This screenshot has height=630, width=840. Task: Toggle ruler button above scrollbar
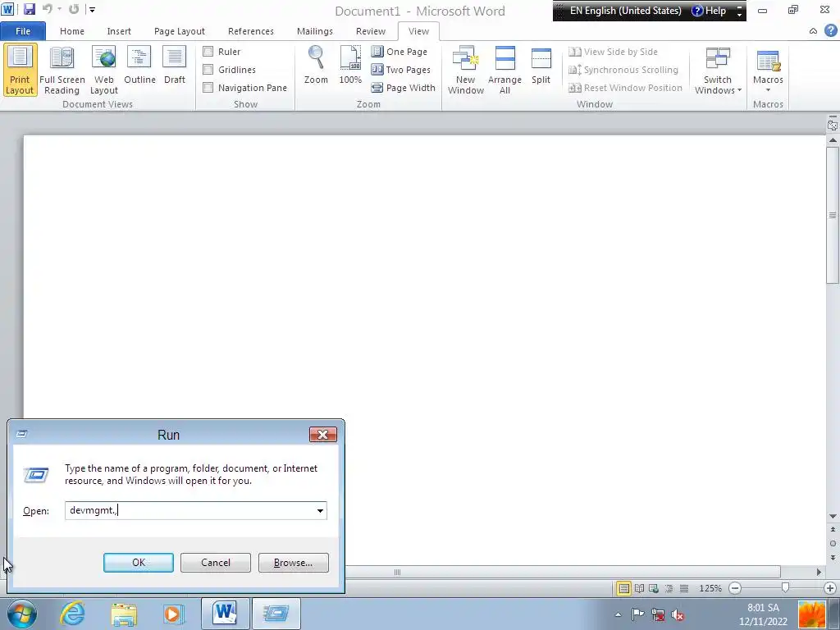click(833, 125)
